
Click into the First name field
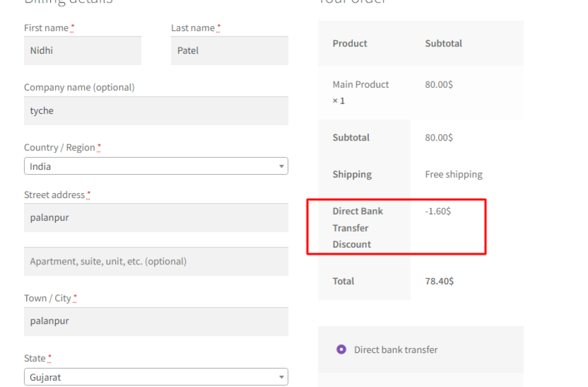pyautogui.click(x=82, y=50)
